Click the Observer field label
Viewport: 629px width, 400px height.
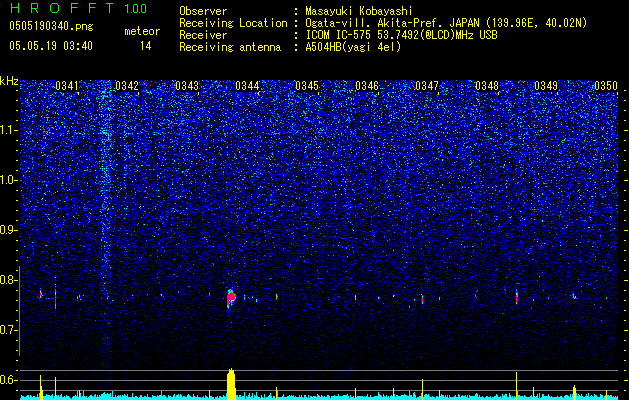[203, 11]
